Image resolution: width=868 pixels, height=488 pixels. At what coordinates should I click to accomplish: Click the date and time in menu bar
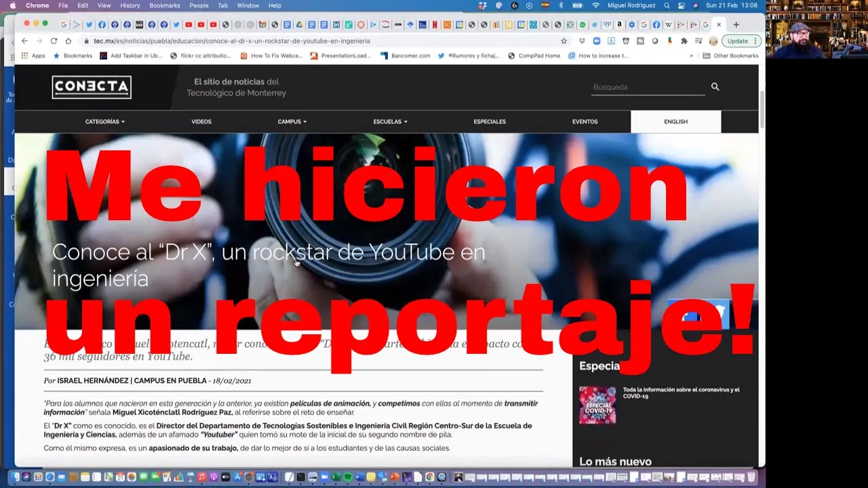tap(732, 5)
